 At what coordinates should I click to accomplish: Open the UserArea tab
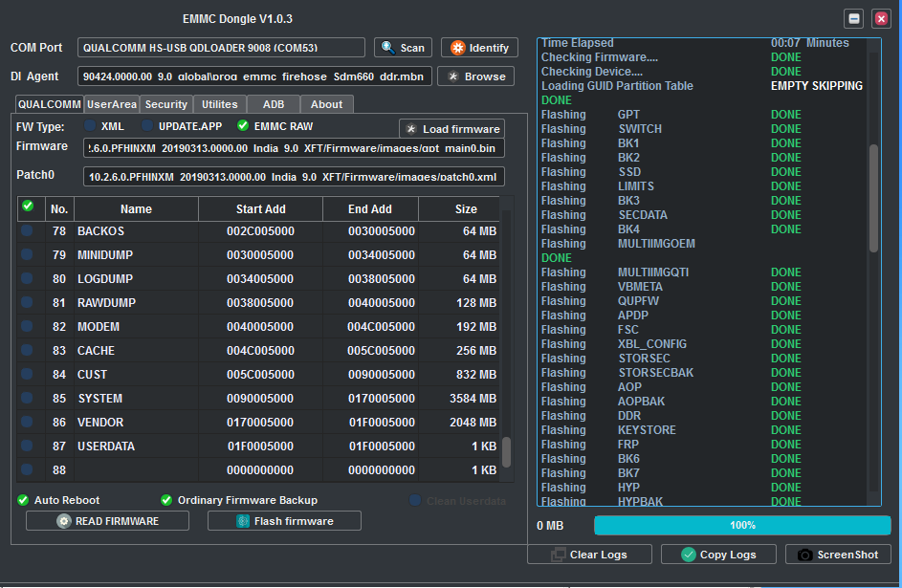(112, 104)
